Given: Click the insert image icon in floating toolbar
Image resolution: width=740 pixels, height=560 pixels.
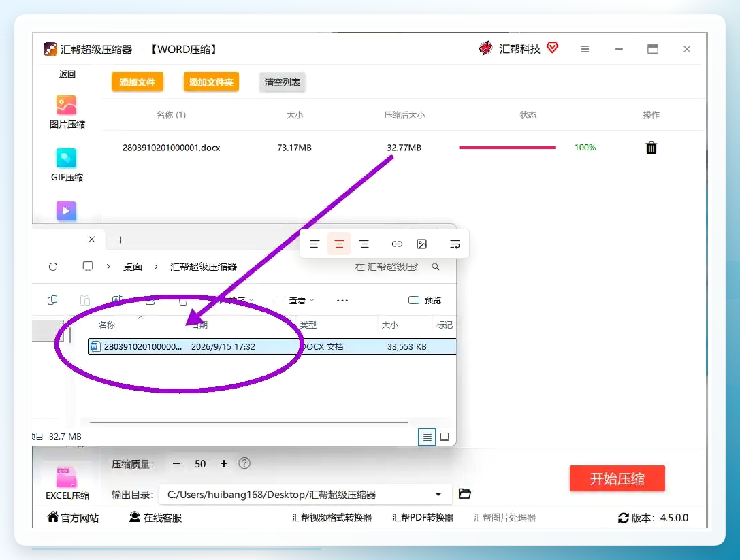Looking at the screenshot, I should point(421,244).
